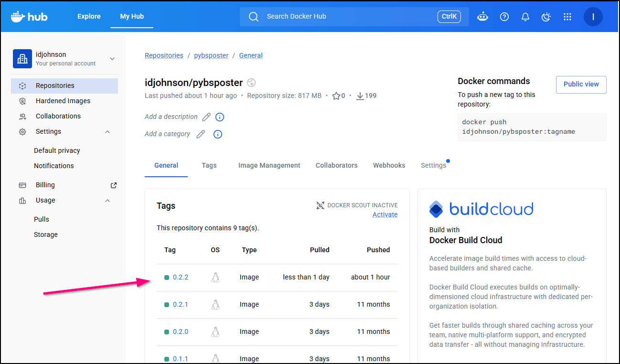Click the Billing card icon

[x=22, y=185]
